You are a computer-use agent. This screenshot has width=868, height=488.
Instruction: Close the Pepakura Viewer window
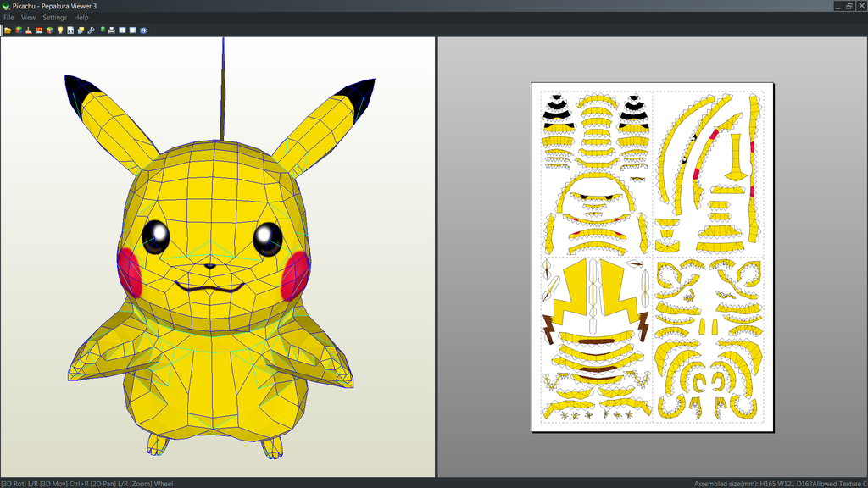861,6
